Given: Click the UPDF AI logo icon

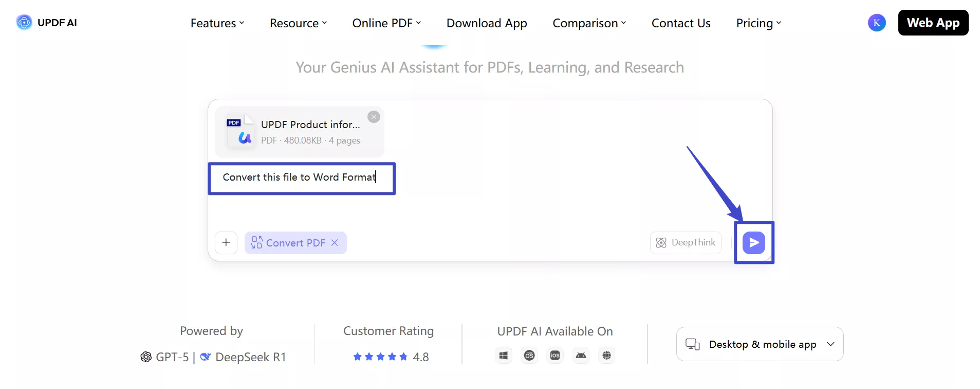Looking at the screenshot, I should 24,22.
